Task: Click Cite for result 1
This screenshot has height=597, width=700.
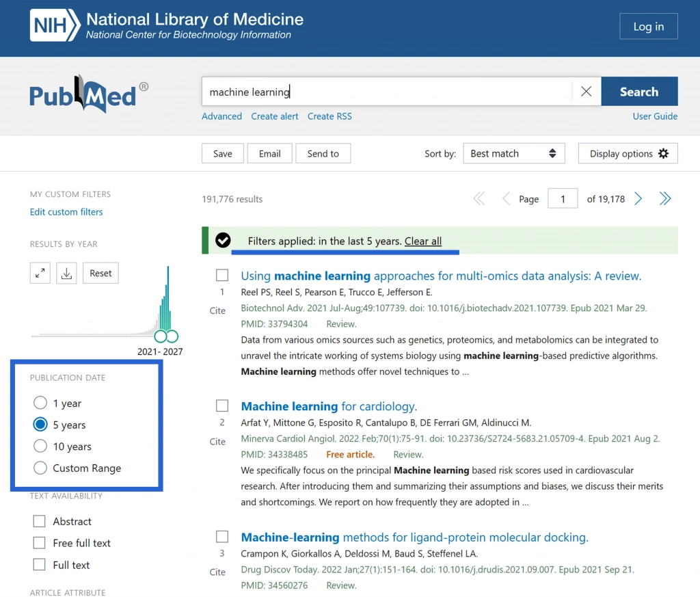Action: point(217,310)
